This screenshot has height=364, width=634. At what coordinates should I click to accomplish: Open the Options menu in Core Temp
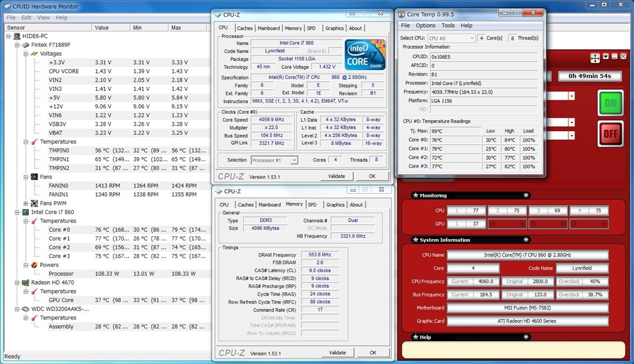tap(425, 25)
